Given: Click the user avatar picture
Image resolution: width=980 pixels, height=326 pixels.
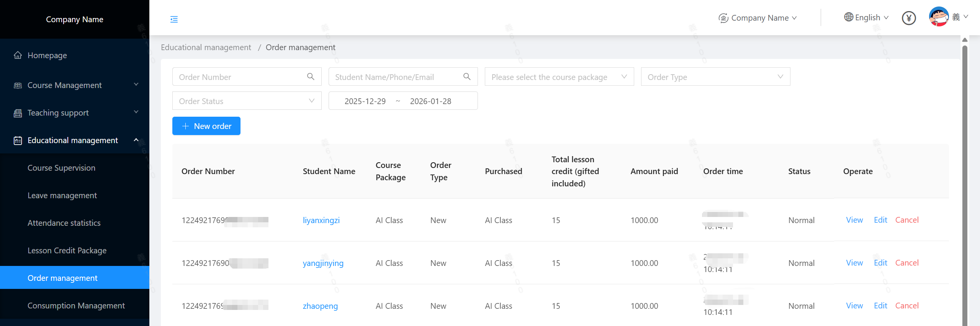Looking at the screenshot, I should (x=938, y=17).
